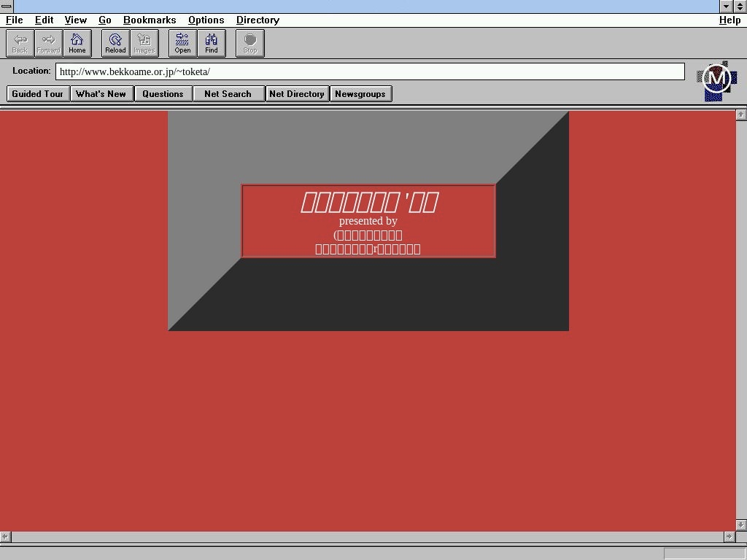
Task: Load page images with Images icon
Action: click(x=144, y=43)
